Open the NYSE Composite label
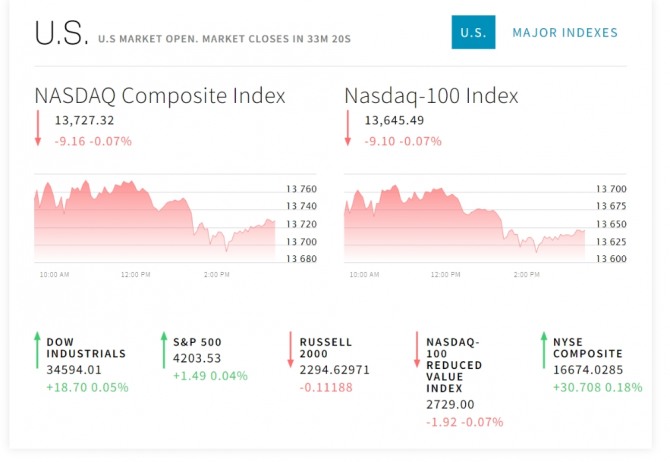This screenshot has width=670, height=462. click(x=588, y=347)
